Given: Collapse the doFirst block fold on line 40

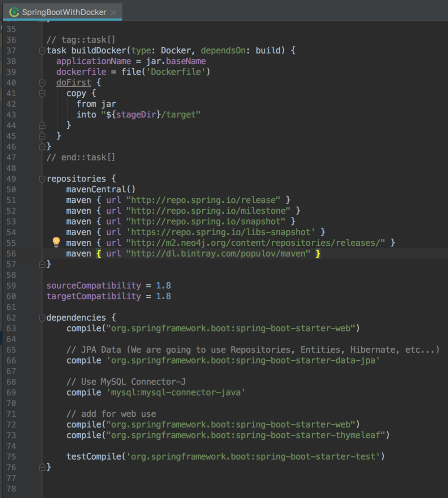Looking at the screenshot, I should [42, 83].
